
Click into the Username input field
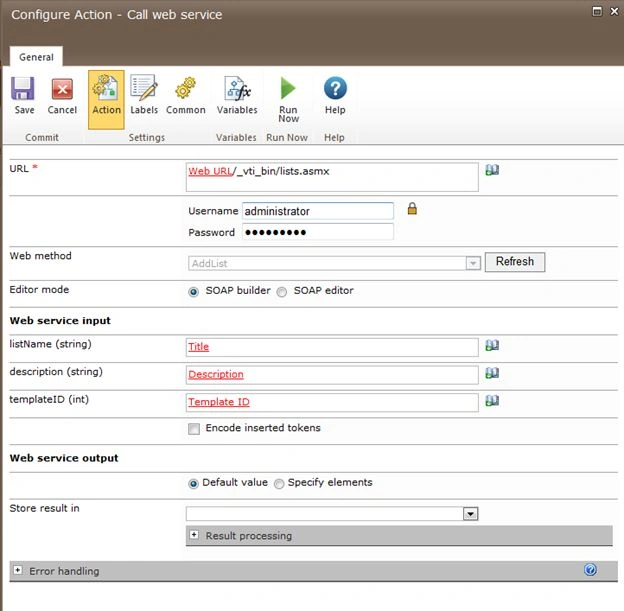tap(318, 211)
